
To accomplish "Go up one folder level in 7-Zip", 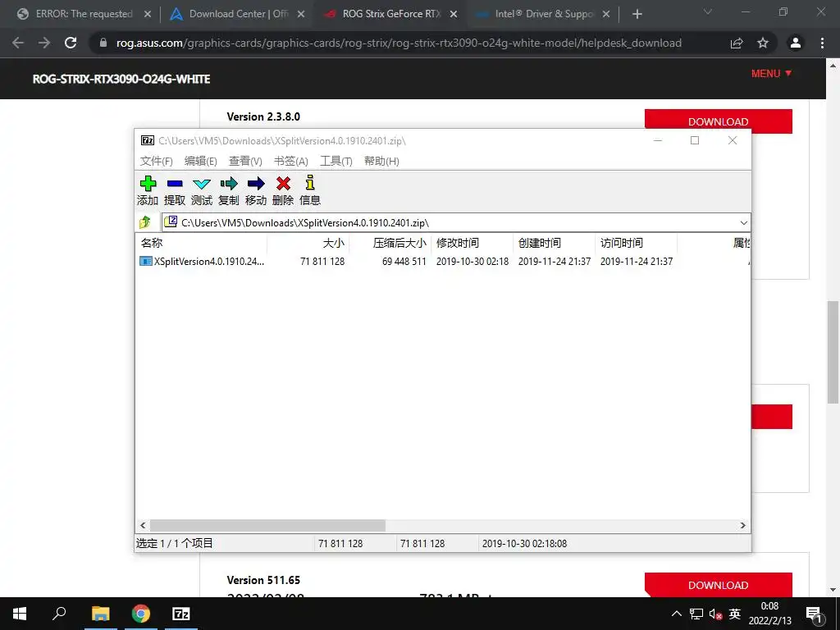I will [144, 222].
